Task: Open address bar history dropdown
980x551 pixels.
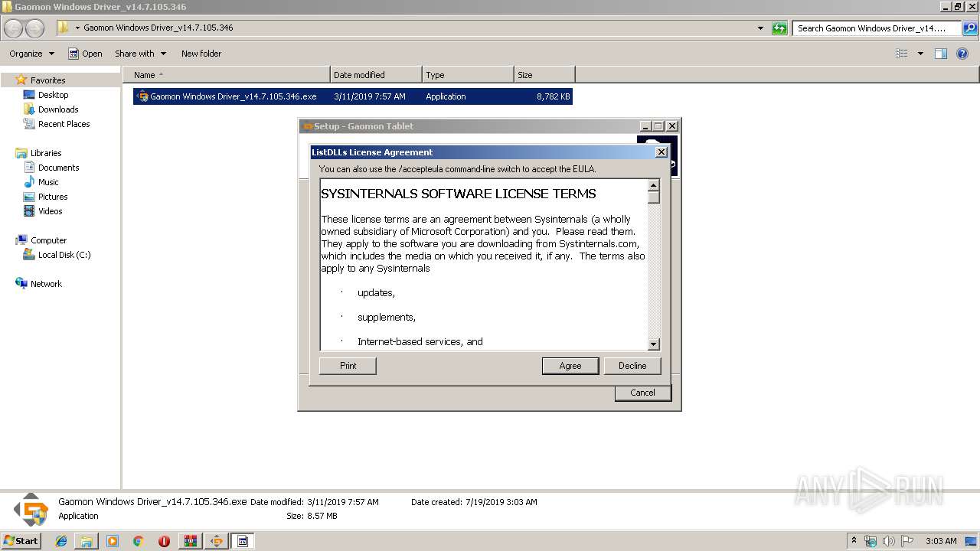Action: pos(760,28)
